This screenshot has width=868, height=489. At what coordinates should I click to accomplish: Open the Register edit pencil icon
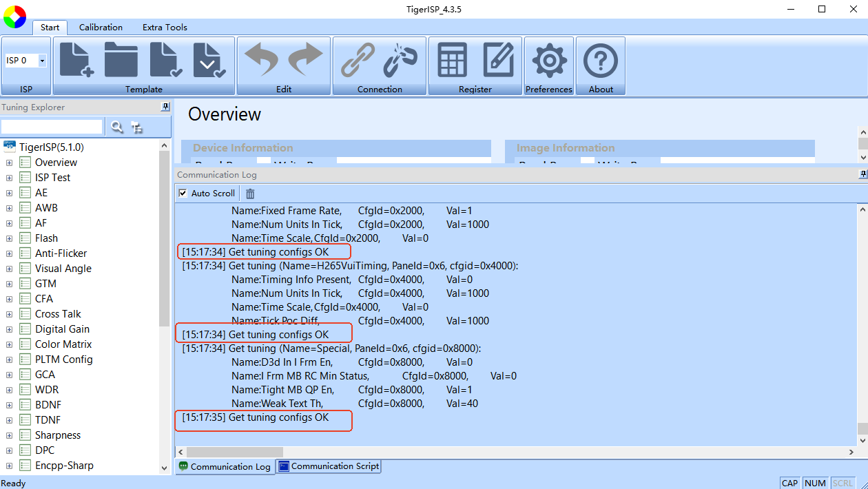click(x=499, y=60)
